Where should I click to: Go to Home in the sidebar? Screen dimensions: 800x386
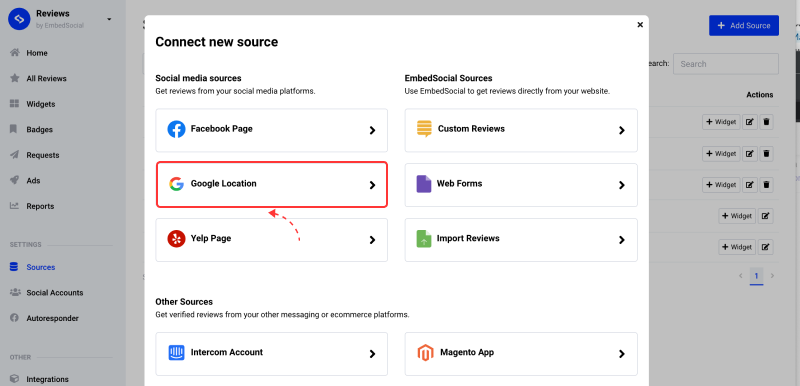click(x=37, y=53)
